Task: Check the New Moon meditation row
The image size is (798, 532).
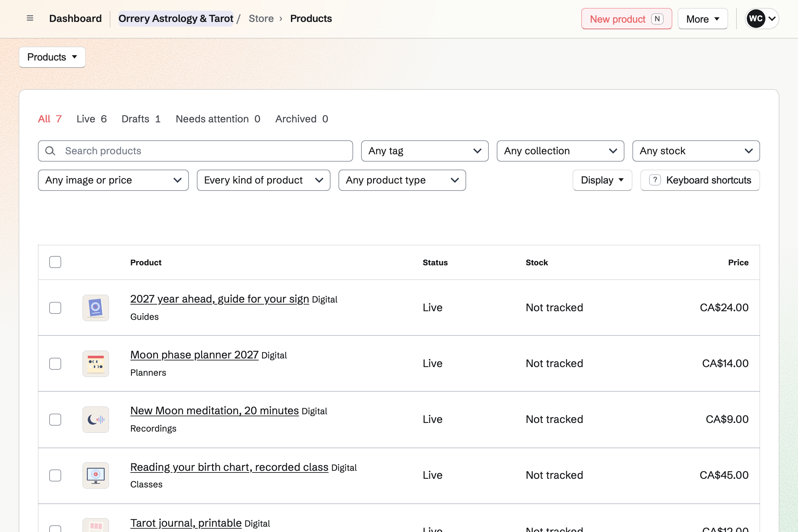Action: [x=55, y=420]
